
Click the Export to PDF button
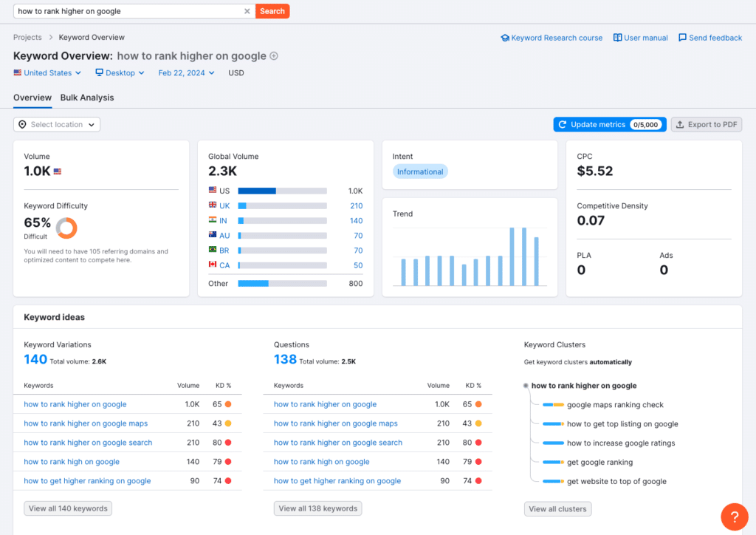tap(706, 125)
